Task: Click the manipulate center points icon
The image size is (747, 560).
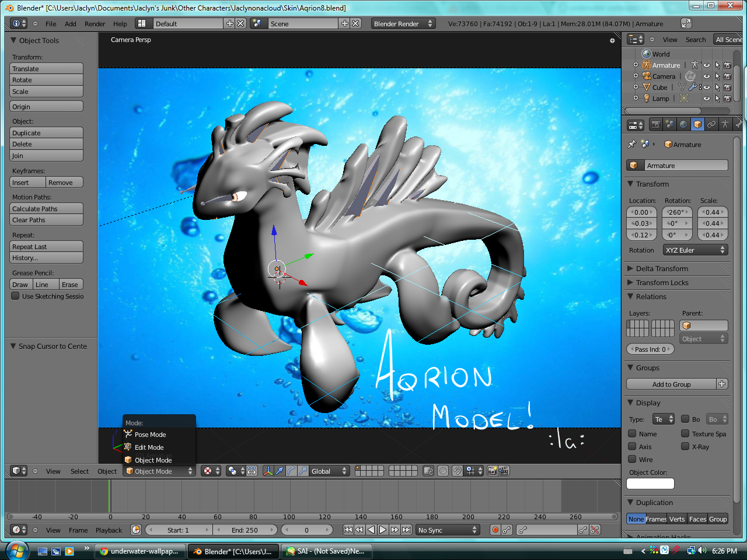Action: (252, 471)
